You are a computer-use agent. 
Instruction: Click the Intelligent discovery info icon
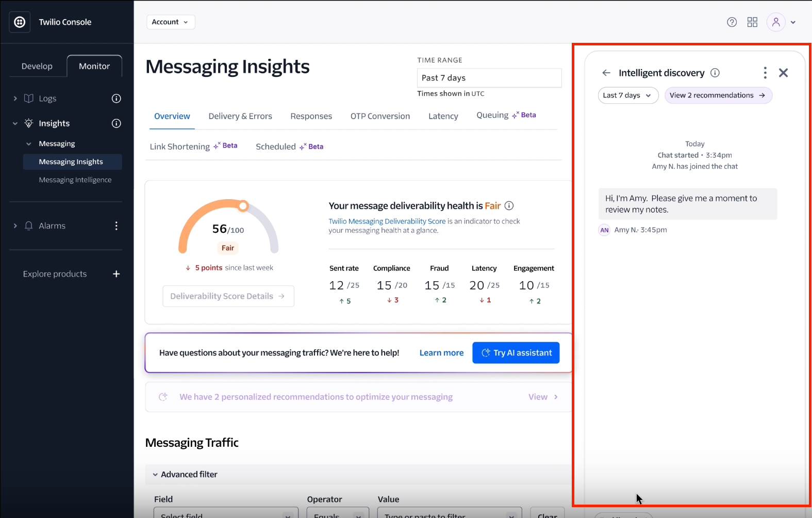click(x=715, y=73)
